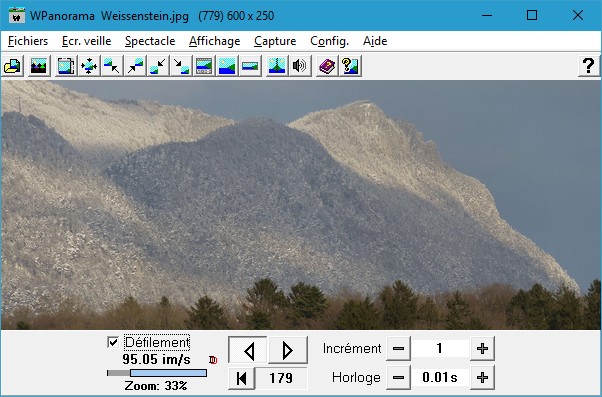Click the four-arrows center image icon
Image resolution: width=602 pixels, height=397 pixels.
[89, 66]
